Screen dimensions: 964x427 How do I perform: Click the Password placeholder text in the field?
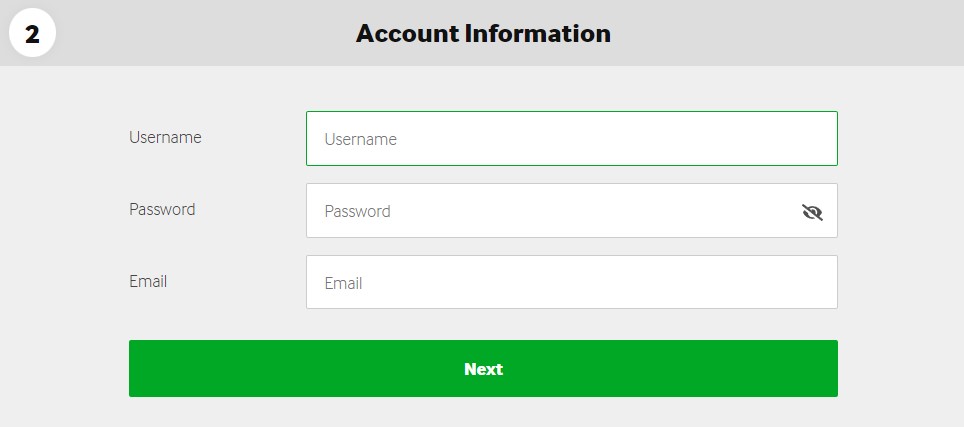coord(357,211)
